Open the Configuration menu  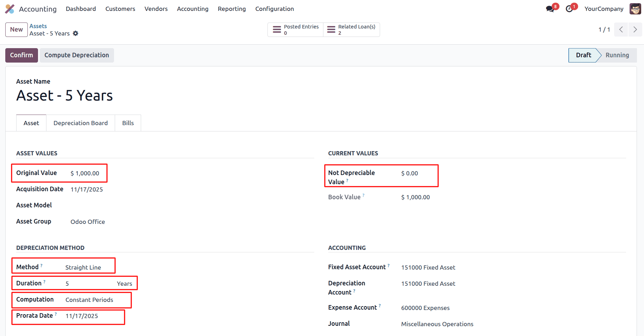click(274, 9)
